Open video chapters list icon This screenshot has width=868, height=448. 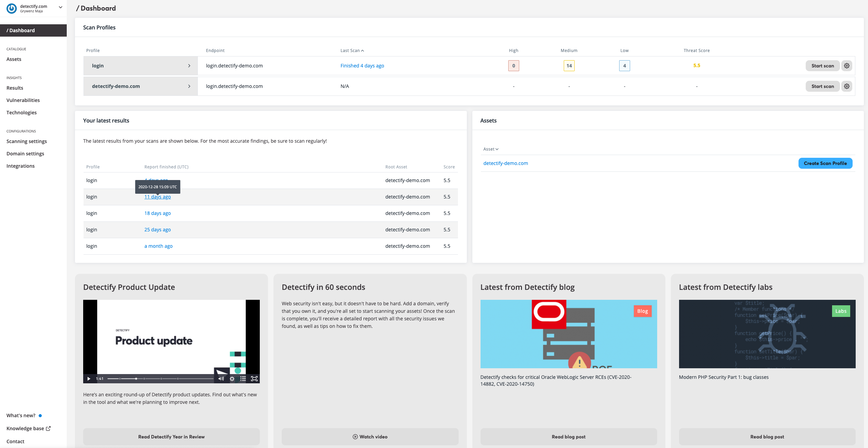point(243,379)
